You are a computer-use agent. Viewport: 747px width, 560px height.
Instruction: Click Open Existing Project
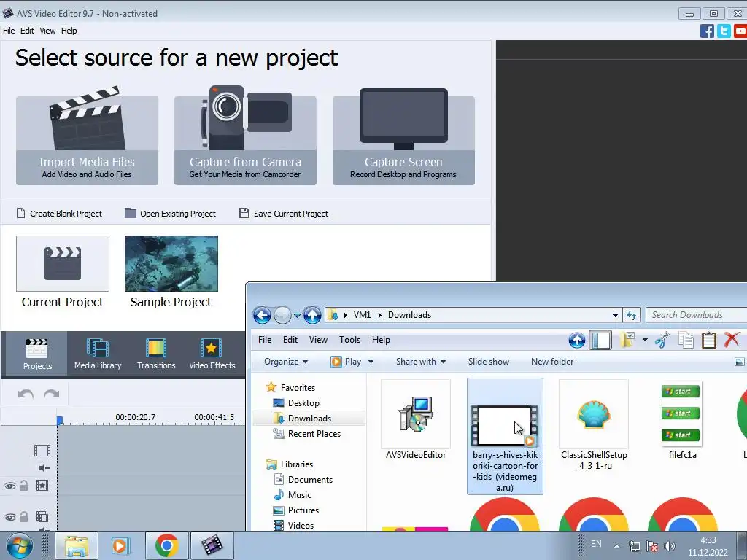[170, 214]
